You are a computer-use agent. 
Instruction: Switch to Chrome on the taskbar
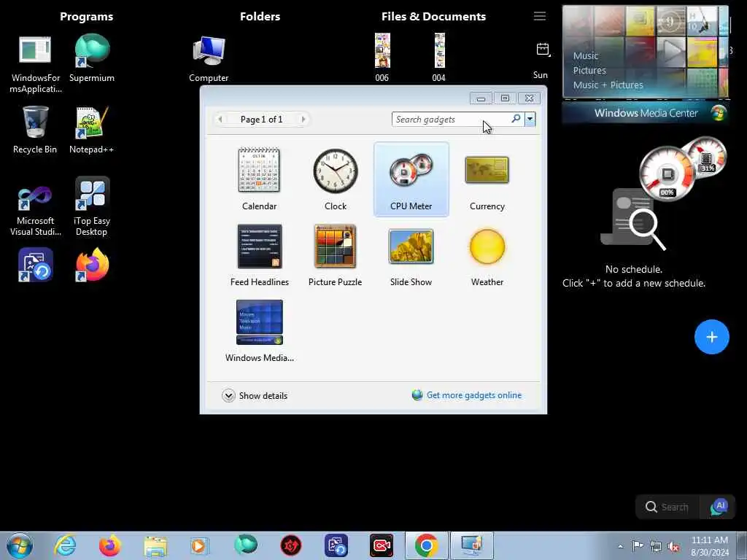click(x=427, y=545)
